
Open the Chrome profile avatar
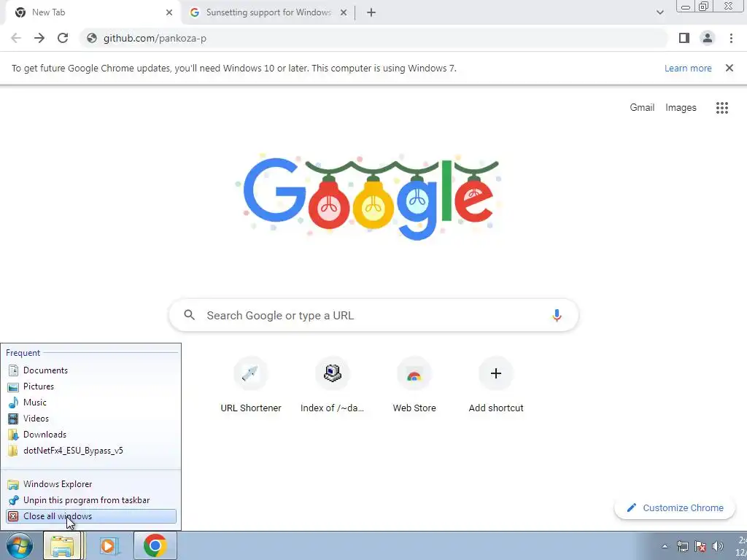pos(708,38)
